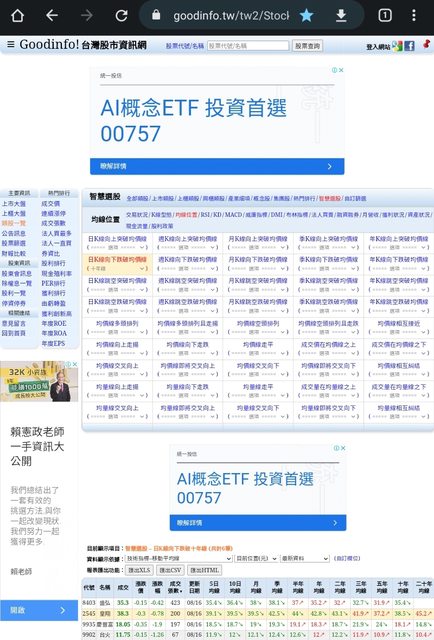Expand 日K線向下跌破均價線 dropdown showing 十年線

click(x=117, y=269)
